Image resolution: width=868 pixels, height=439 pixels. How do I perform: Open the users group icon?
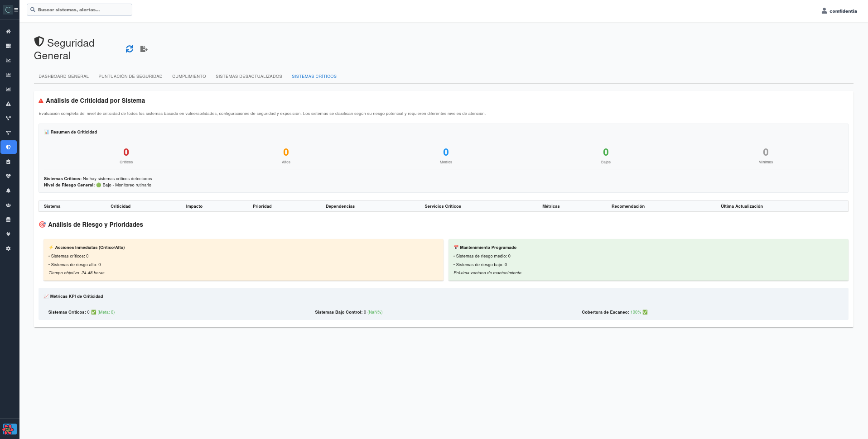coord(8,205)
